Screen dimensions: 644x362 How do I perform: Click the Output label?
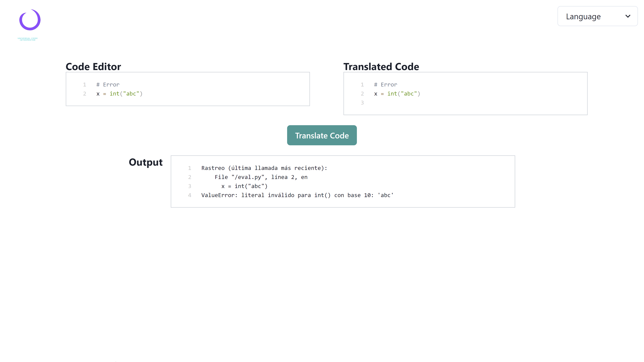[146, 162]
